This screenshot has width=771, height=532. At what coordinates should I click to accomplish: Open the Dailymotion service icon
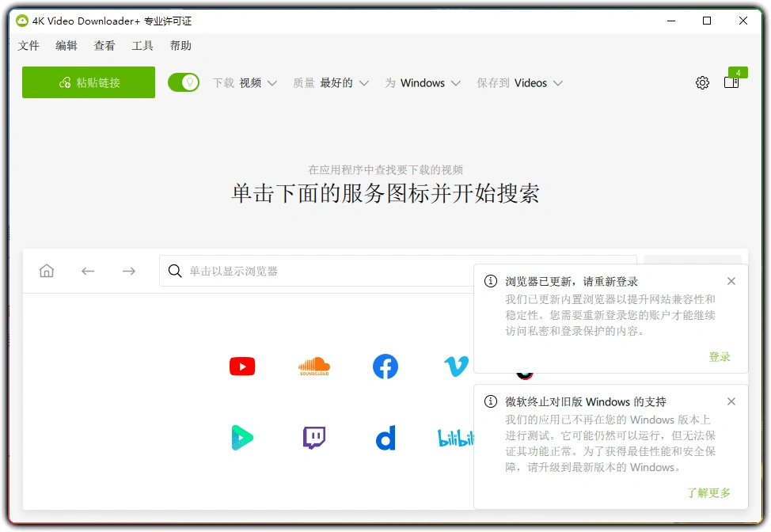(x=385, y=438)
